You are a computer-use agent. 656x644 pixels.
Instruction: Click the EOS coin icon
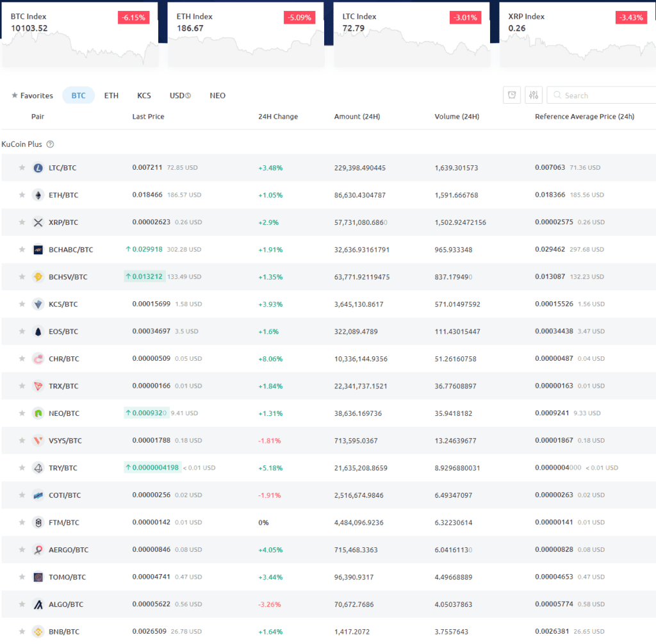coord(38,331)
